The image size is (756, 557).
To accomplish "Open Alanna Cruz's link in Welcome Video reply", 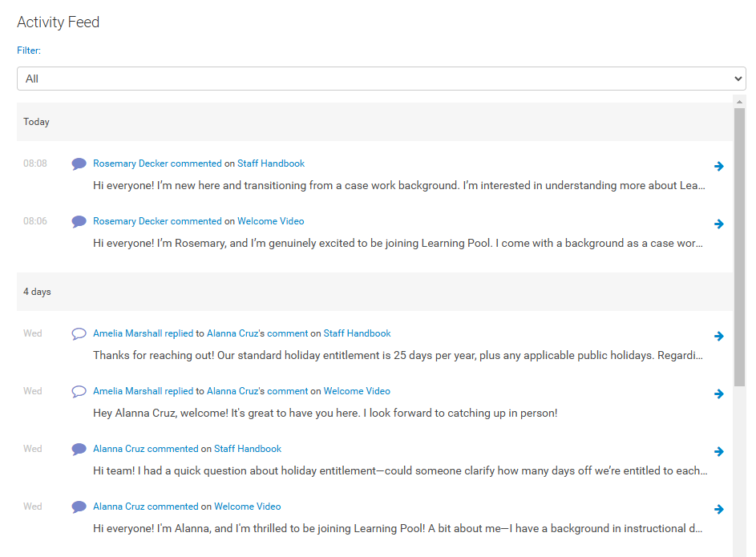I will click(x=232, y=391).
